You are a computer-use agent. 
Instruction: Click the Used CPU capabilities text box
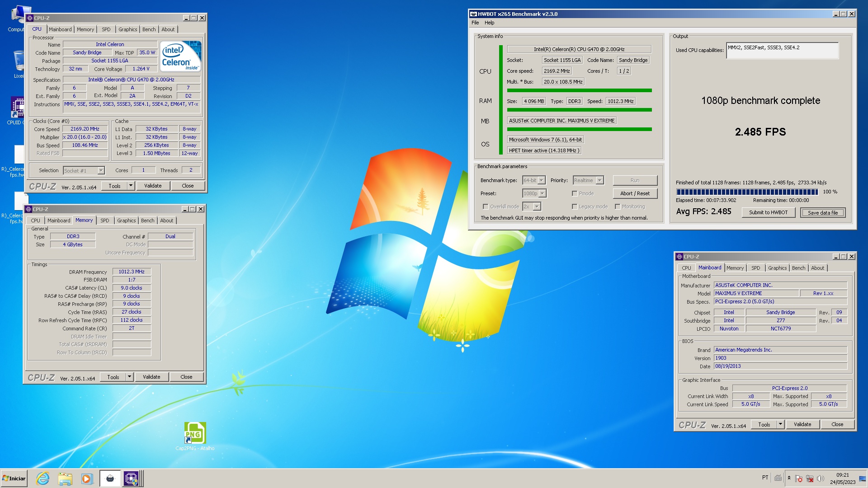point(782,51)
